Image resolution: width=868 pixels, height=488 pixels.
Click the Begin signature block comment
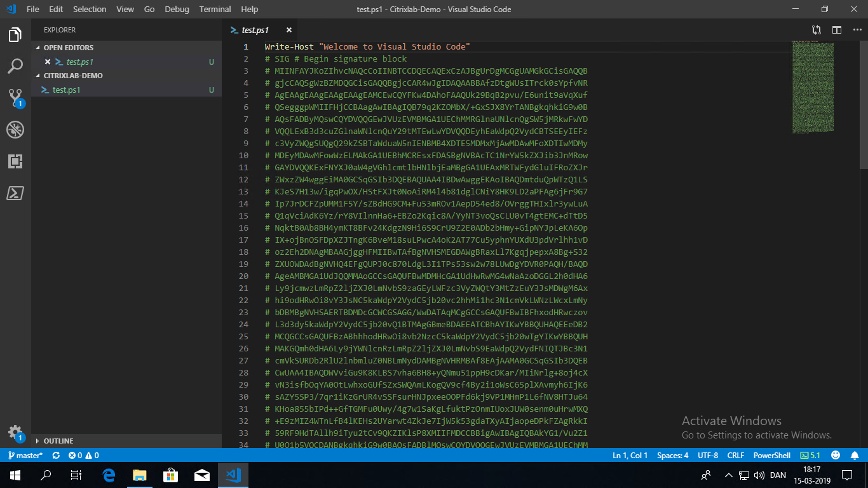coord(336,59)
